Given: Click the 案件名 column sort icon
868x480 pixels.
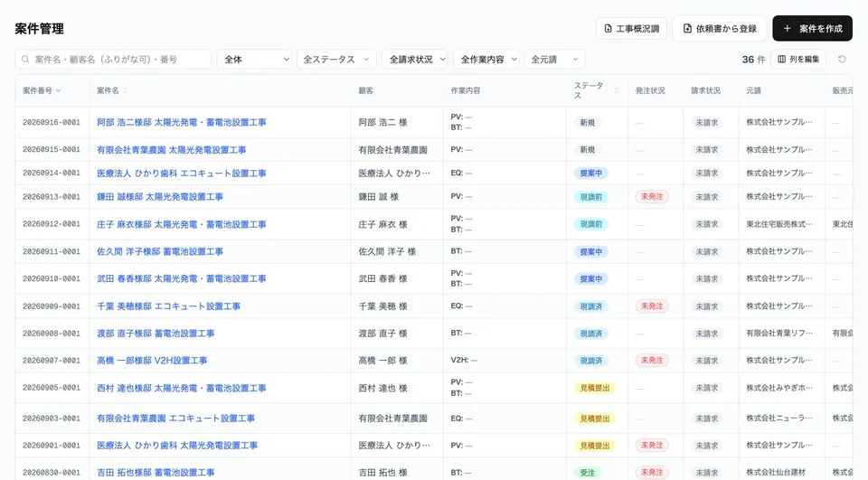Looking at the screenshot, I should point(125,90).
